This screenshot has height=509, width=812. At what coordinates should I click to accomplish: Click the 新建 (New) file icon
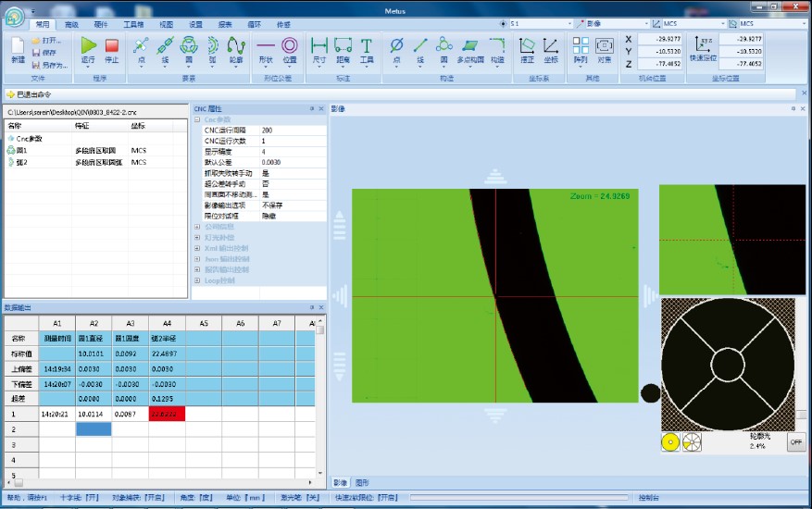tap(18, 49)
